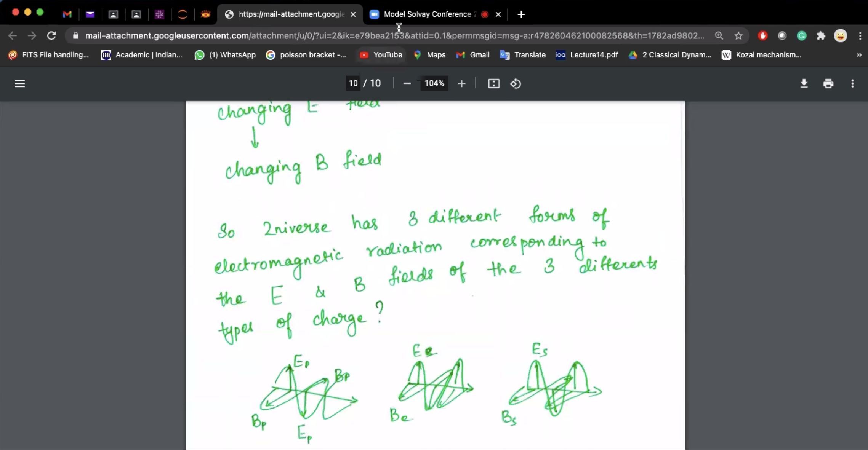
Task: Open the browser extensions puzzle icon
Action: 821,36
